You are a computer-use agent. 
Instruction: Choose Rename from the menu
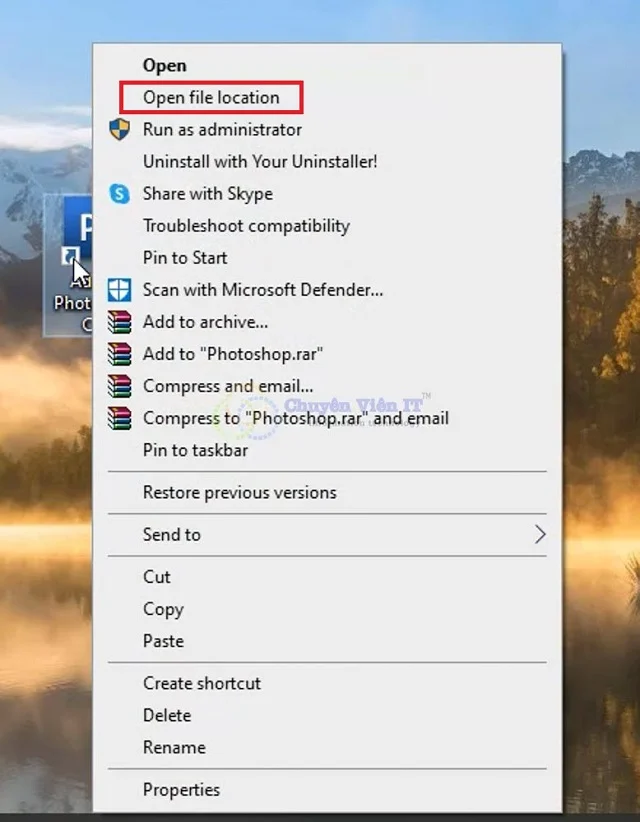click(174, 748)
